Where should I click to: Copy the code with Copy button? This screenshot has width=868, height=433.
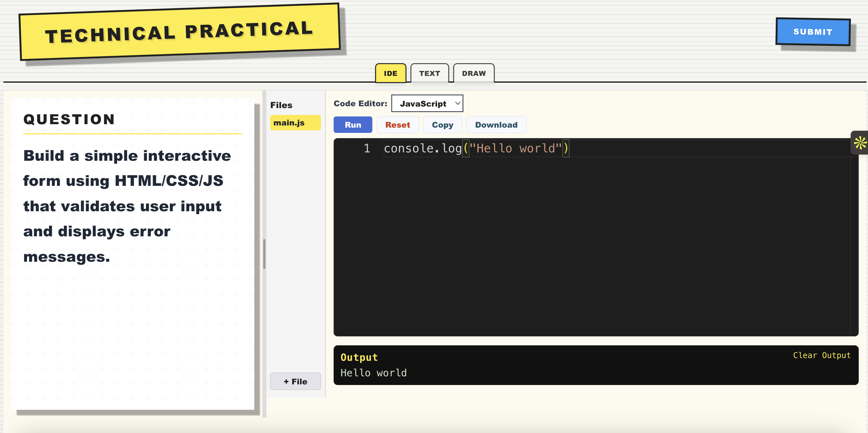tap(442, 125)
